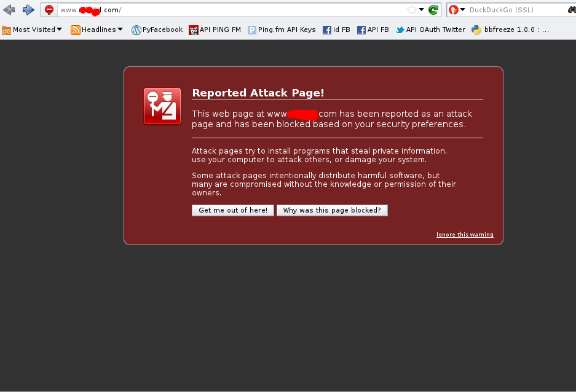Click Why was this page blocked button
576x392 pixels.
tap(332, 210)
